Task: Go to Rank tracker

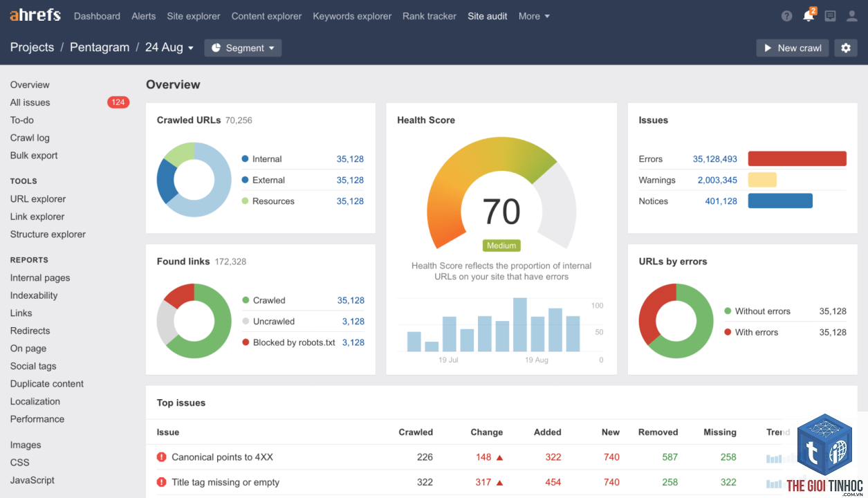Action: point(430,16)
